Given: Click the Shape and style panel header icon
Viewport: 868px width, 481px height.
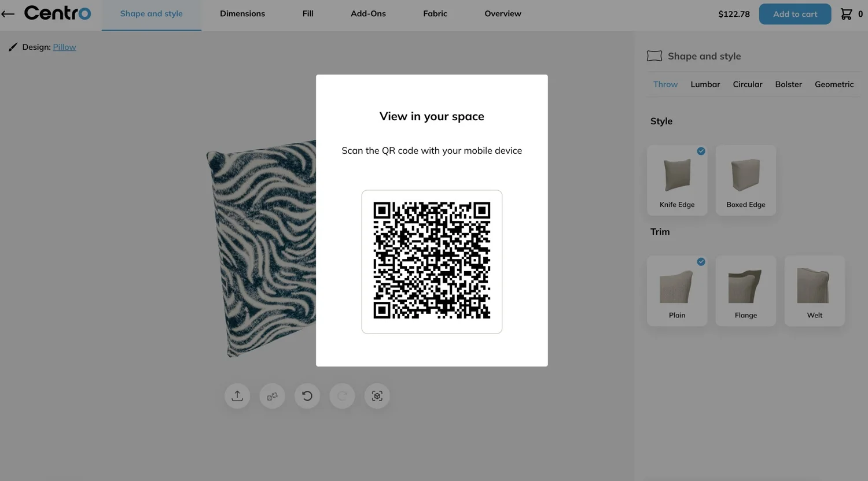Looking at the screenshot, I should 654,56.
